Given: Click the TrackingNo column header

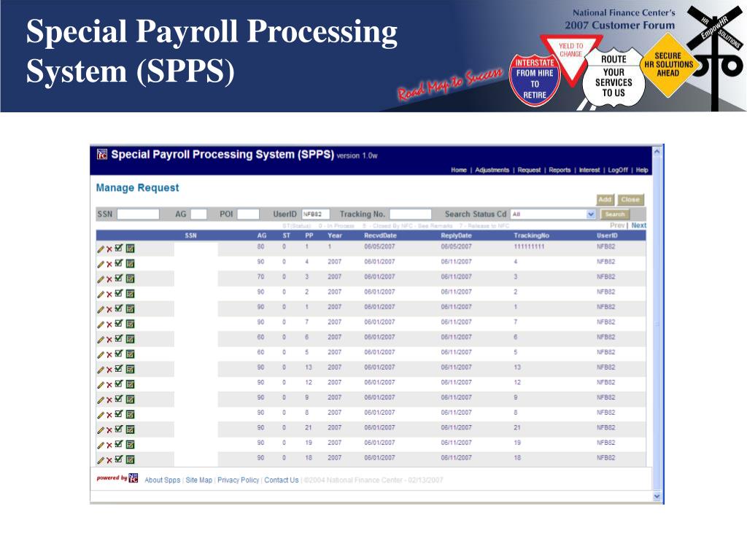Looking at the screenshot, I should pos(531,236).
